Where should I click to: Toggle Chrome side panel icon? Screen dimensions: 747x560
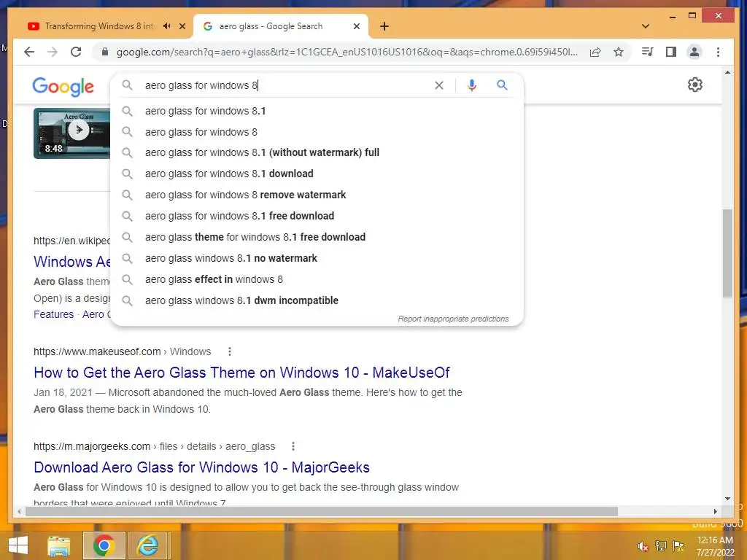[671, 52]
